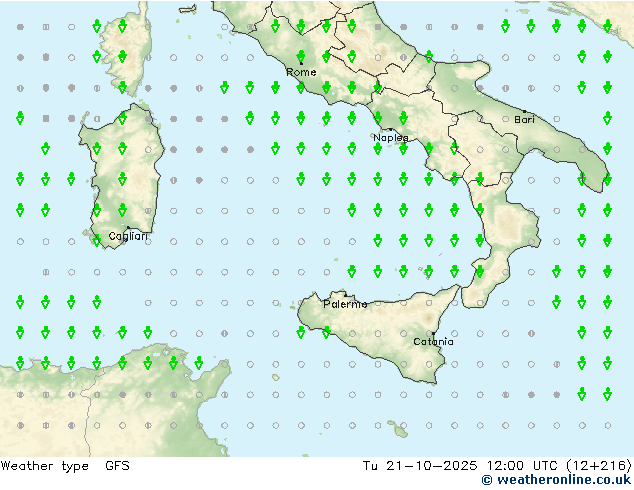Select the Naples city label
Viewport: 634px width, 490px height.
(391, 138)
